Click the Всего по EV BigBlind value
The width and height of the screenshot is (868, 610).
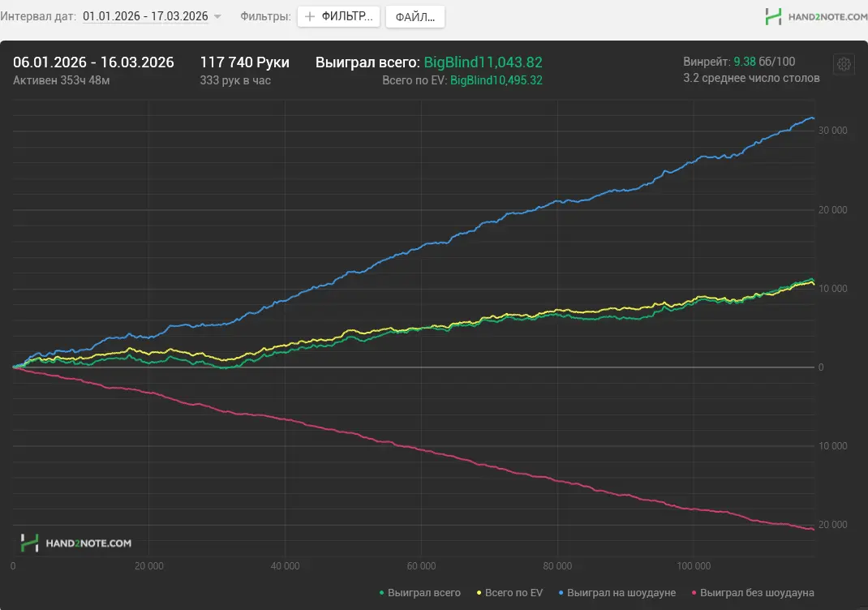pos(496,80)
